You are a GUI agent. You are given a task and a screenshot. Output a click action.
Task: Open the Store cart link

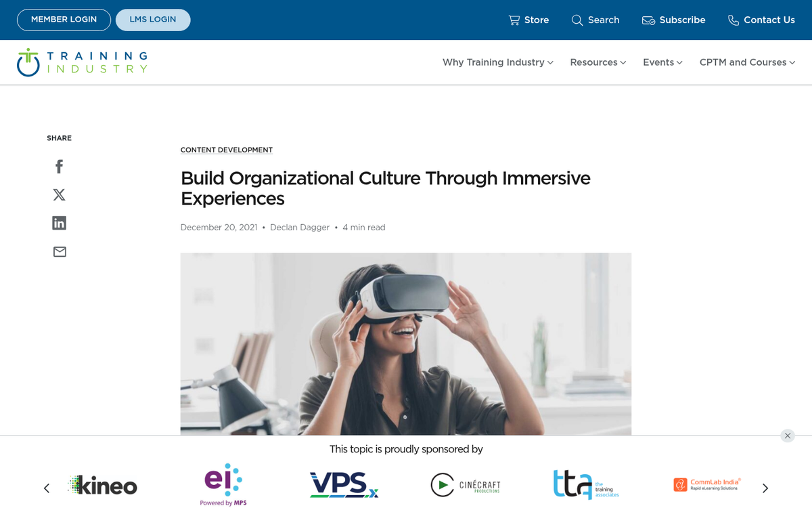click(528, 20)
